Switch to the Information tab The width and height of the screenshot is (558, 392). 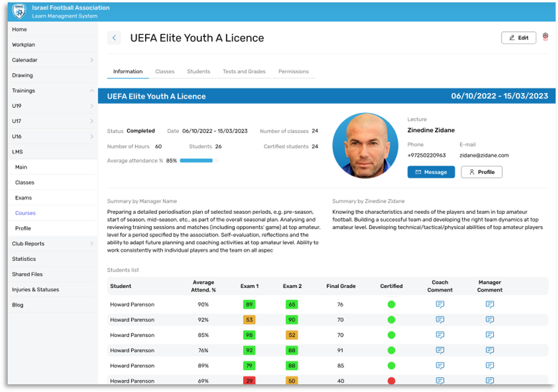tap(128, 71)
